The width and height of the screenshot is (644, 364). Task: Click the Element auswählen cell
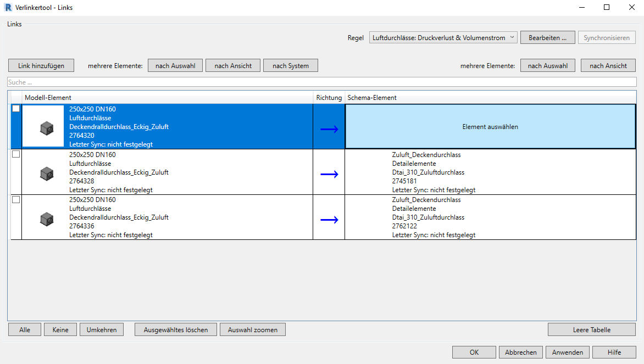tap(490, 127)
